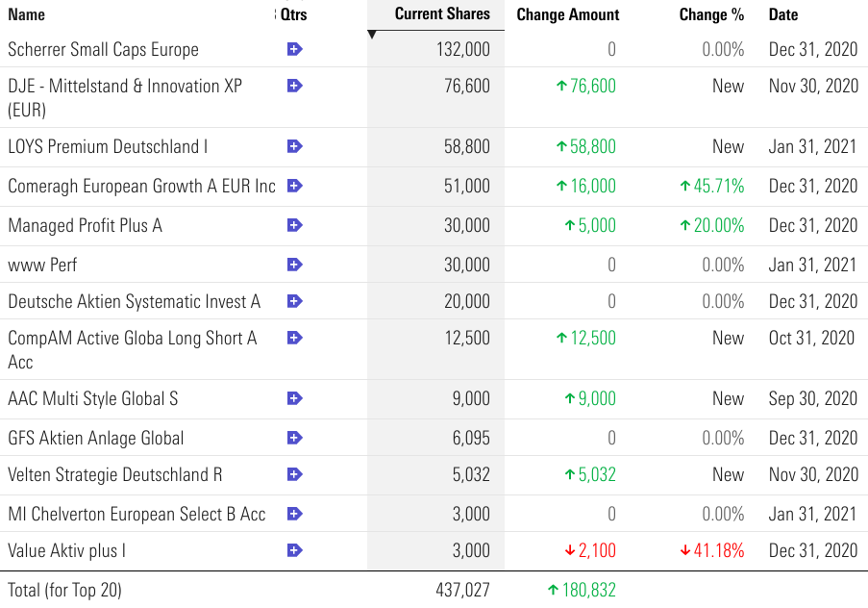This screenshot has width=868, height=608.
Task: Click arrow icon beside Managed Profit Plus A
Action: (295, 225)
